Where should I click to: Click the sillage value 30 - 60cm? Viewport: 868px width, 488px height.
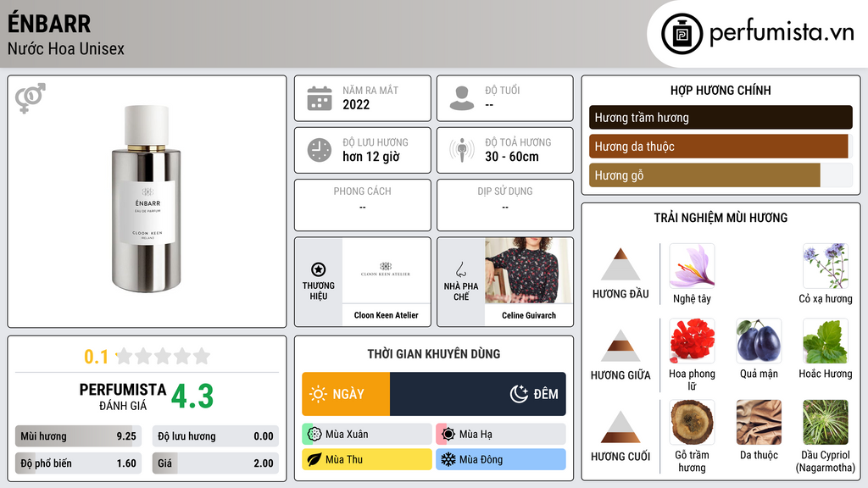(511, 157)
